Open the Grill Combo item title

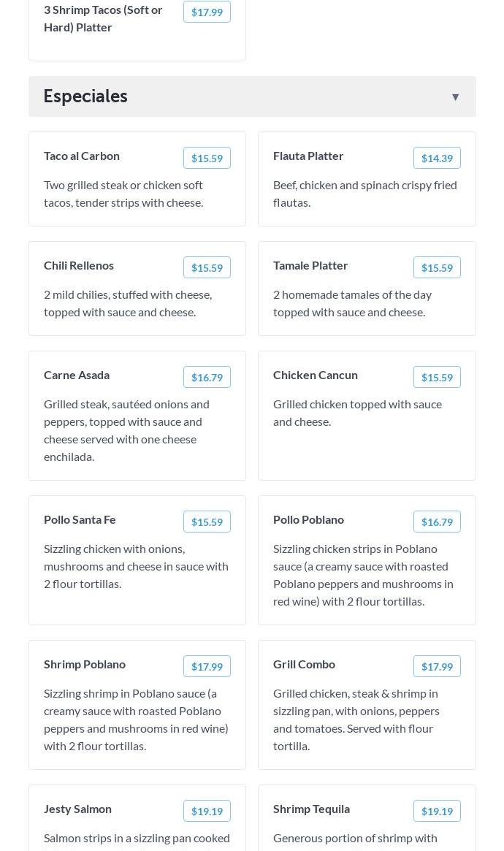coord(304,664)
